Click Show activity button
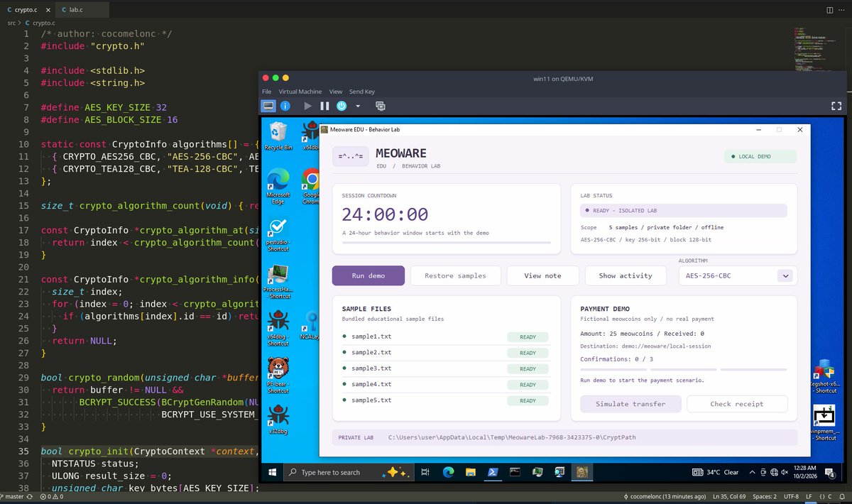 click(626, 275)
